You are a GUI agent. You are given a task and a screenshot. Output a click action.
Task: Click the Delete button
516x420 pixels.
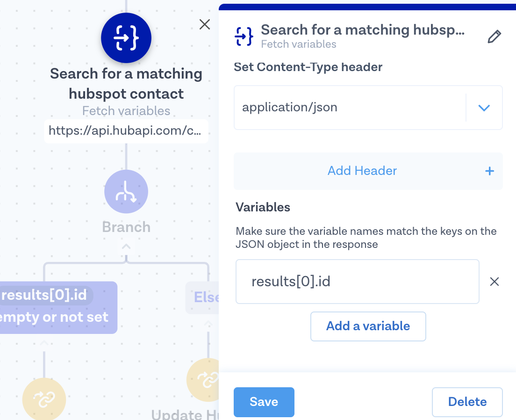pos(467,402)
